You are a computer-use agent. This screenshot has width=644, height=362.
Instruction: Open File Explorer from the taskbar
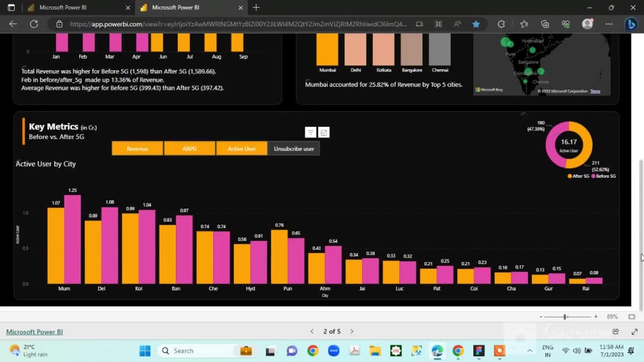375,351
